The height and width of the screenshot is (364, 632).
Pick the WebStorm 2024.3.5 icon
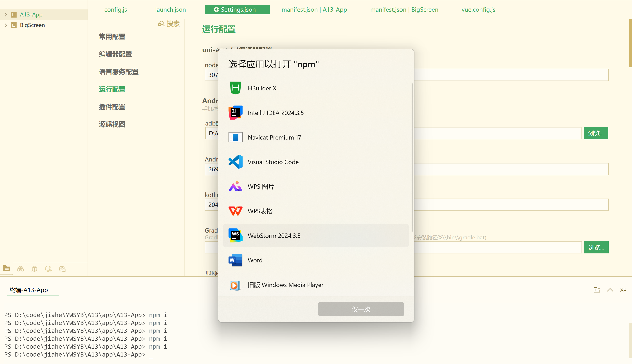click(x=235, y=235)
